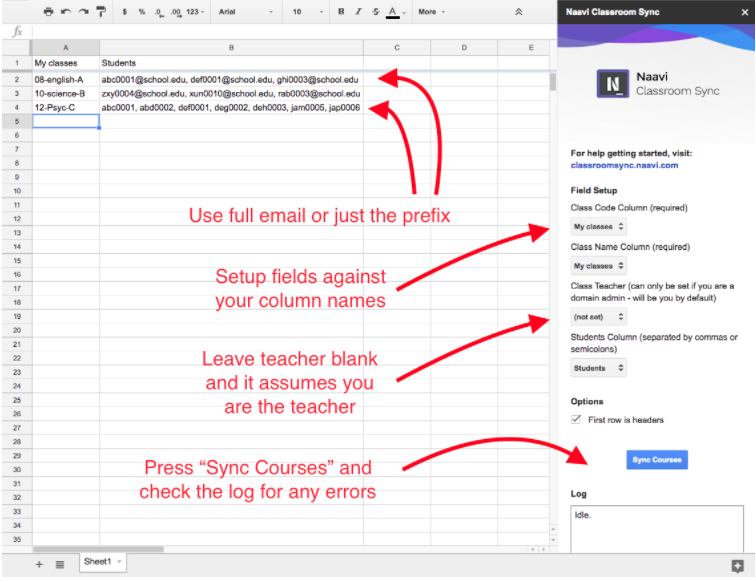Select column D header
Image resolution: width=756 pixels, height=582 pixels.
coord(464,48)
